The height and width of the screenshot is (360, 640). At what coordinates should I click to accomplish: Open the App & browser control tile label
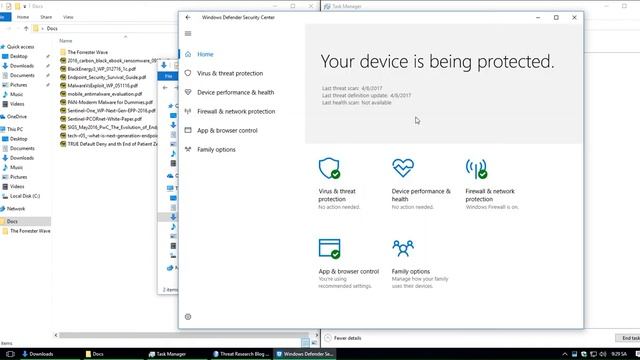click(x=349, y=271)
